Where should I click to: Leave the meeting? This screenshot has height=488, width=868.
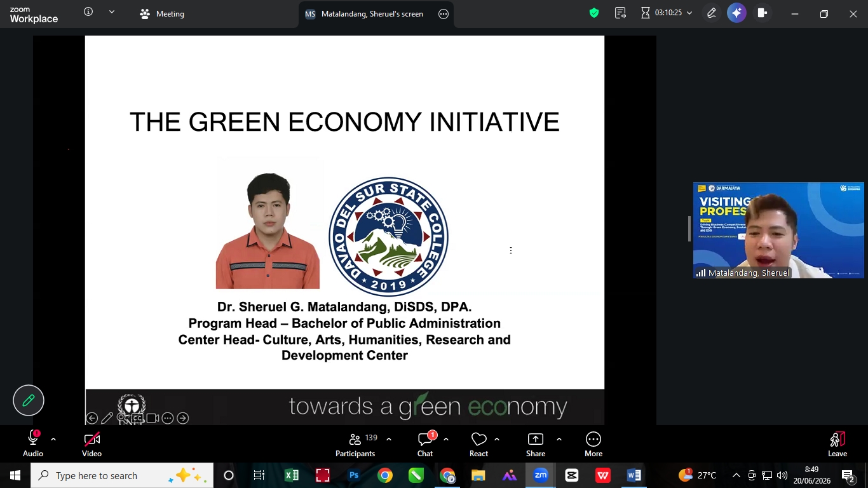[x=837, y=444]
